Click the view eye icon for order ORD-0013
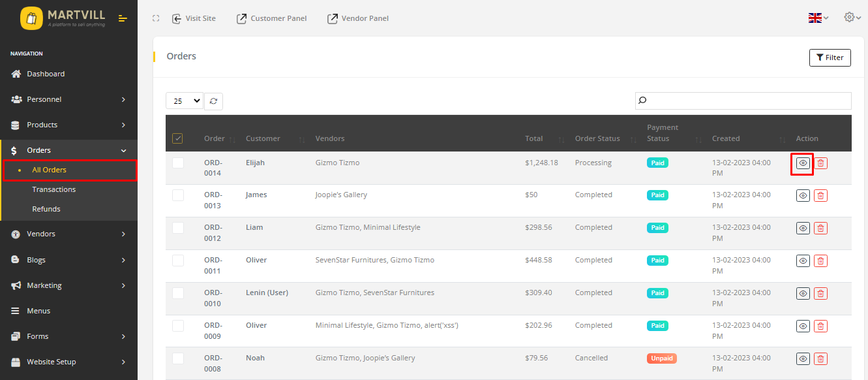The height and width of the screenshot is (380, 868). [803, 195]
